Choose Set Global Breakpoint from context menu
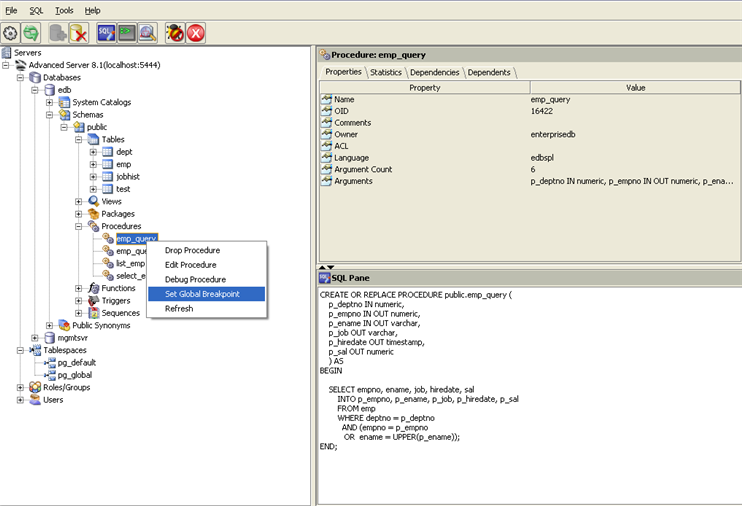 pos(202,294)
